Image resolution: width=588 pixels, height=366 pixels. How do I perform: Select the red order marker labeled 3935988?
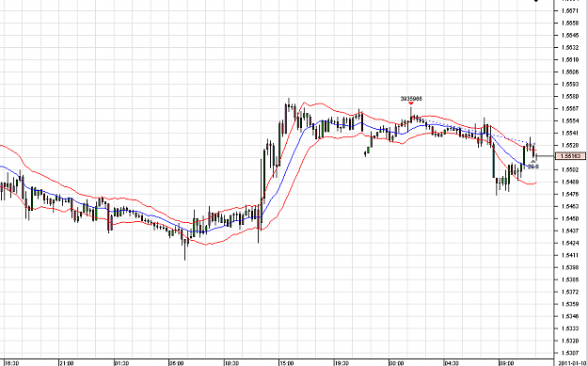(x=411, y=103)
